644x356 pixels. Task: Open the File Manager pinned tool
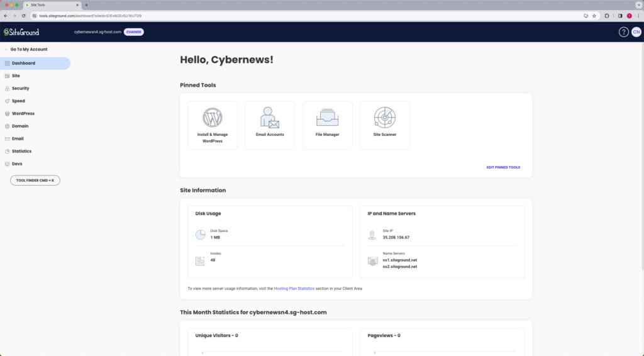pyautogui.click(x=327, y=125)
